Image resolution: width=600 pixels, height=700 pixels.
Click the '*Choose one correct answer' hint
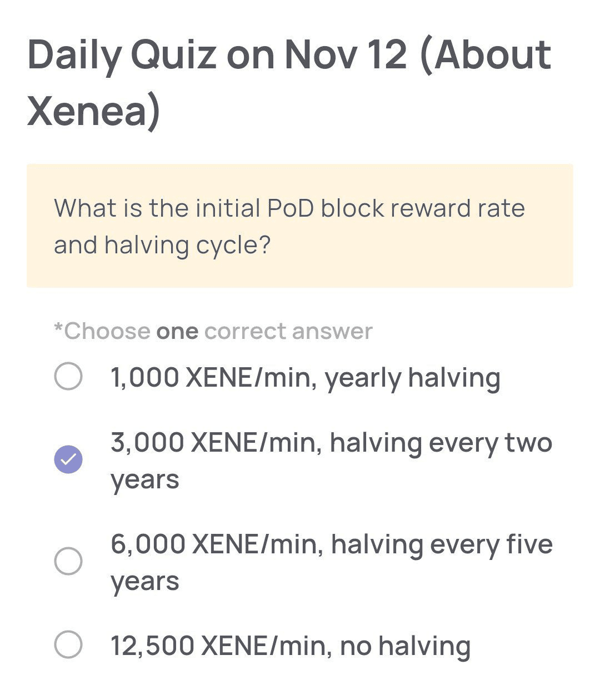click(213, 331)
